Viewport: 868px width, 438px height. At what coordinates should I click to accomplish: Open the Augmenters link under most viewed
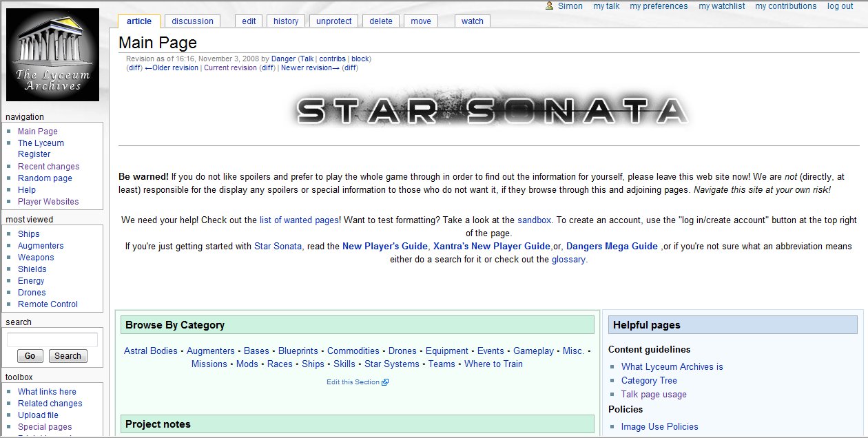[41, 246]
